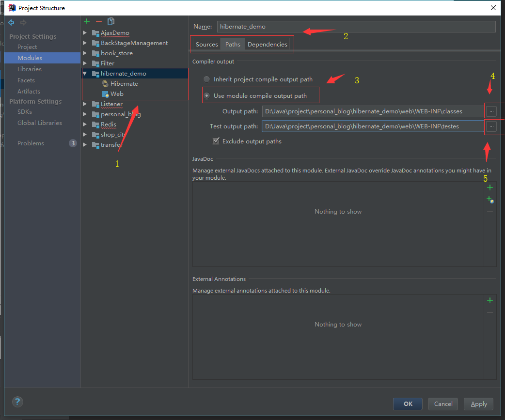Click the module Name input field
The width and height of the screenshot is (505, 420).
356,27
